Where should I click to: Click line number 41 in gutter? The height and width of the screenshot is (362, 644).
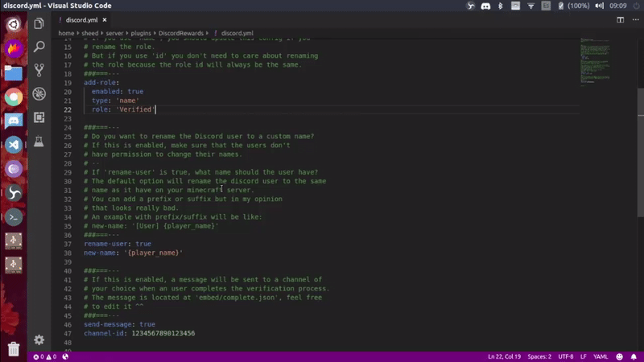coord(68,280)
